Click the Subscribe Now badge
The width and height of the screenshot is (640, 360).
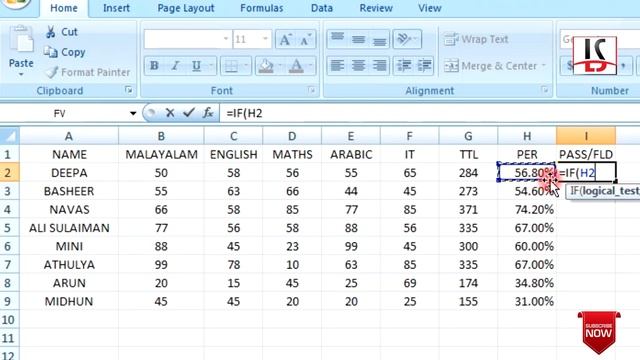[x=599, y=332]
